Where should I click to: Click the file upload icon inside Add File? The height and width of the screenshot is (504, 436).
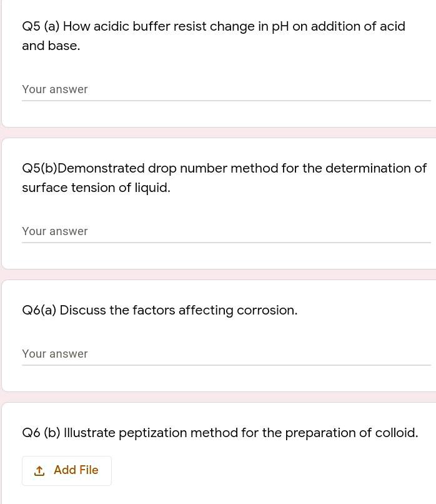[x=39, y=470]
